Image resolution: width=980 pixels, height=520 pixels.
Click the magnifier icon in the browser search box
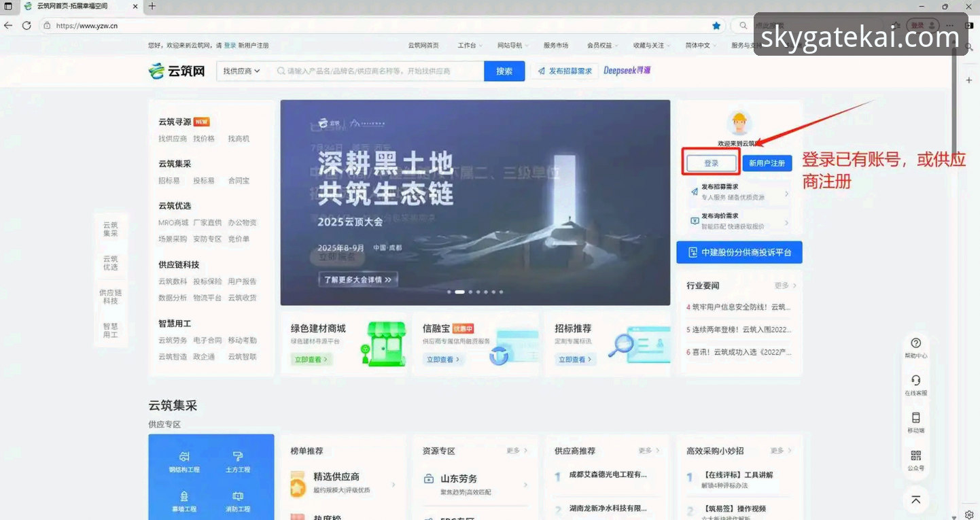[x=742, y=25]
